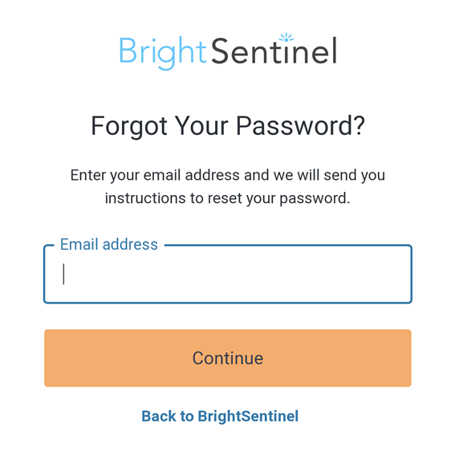455x476 pixels.
Task: Click the blue "Bright" part of the logo
Action: (163, 53)
